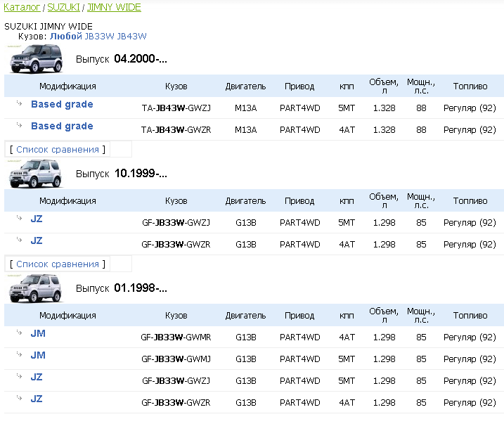The width and height of the screenshot is (504, 431).
Task: Click arrow icon beside JZ 4AT in 01.1998 section
Action: tap(19, 398)
